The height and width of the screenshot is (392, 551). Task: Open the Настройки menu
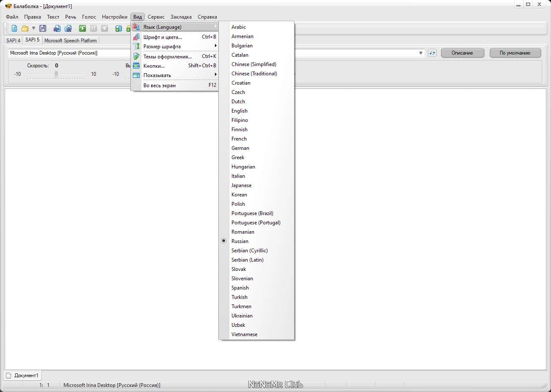pyautogui.click(x=115, y=17)
